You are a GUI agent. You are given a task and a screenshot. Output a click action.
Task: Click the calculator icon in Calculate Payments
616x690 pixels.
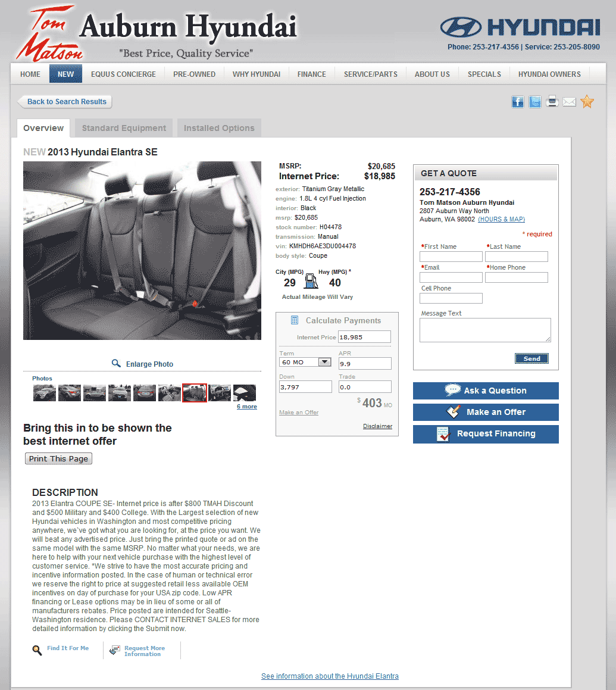(295, 320)
